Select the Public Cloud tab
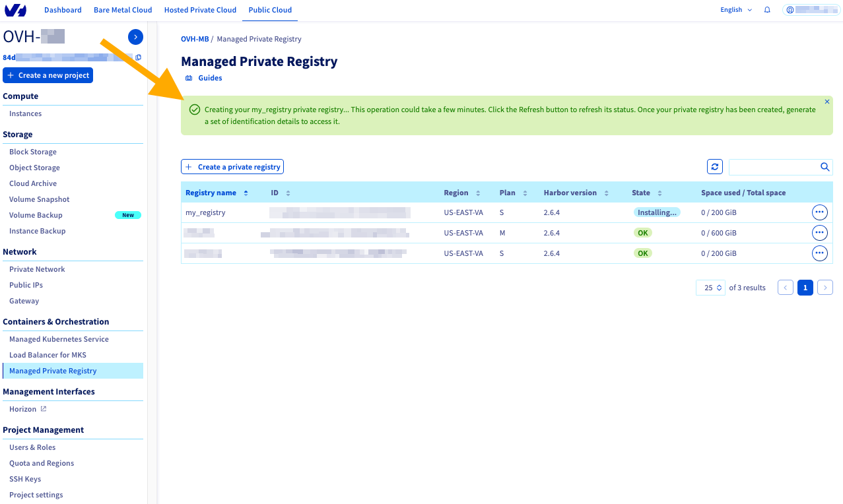This screenshot has height=504, width=843. tap(270, 10)
